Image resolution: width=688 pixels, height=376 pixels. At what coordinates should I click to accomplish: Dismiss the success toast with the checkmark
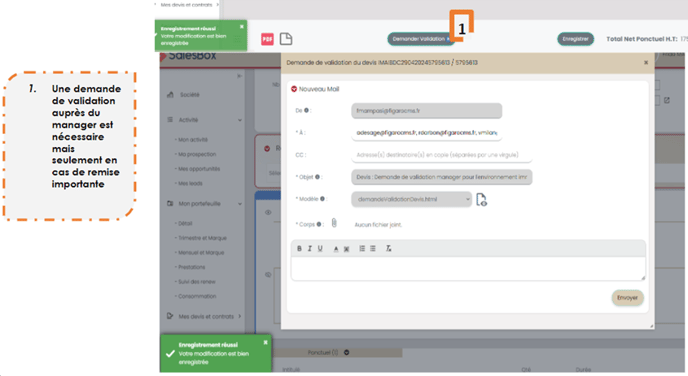(x=265, y=342)
